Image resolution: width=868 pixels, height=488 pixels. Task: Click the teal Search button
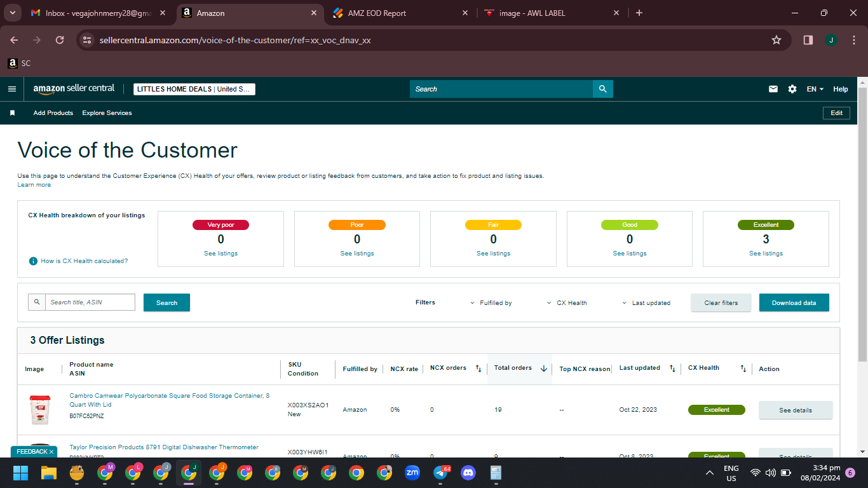tap(166, 302)
